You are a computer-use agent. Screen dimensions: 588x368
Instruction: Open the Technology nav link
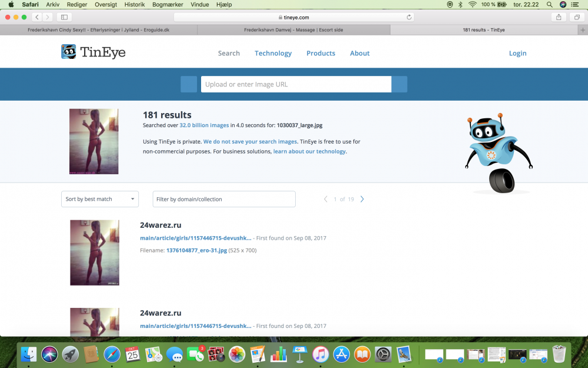coord(273,54)
